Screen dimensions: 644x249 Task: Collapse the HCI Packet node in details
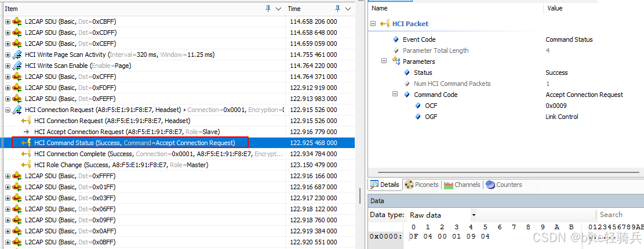pos(373,24)
